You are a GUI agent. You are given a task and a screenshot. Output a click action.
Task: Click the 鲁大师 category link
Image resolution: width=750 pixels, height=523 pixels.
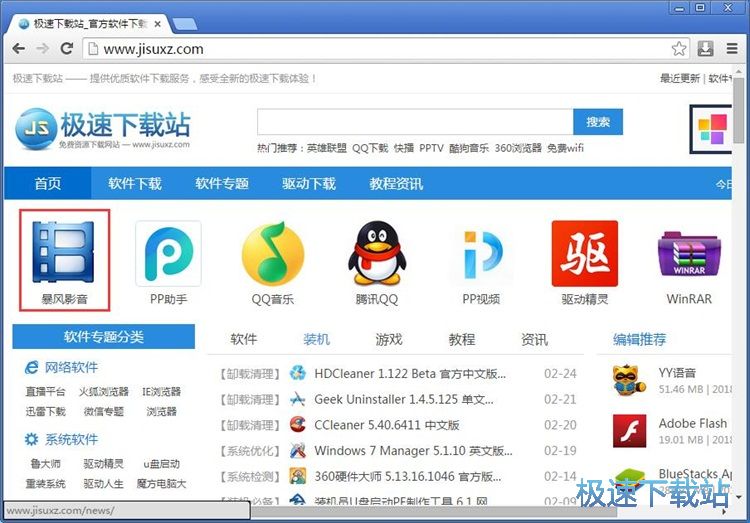pyautogui.click(x=45, y=464)
